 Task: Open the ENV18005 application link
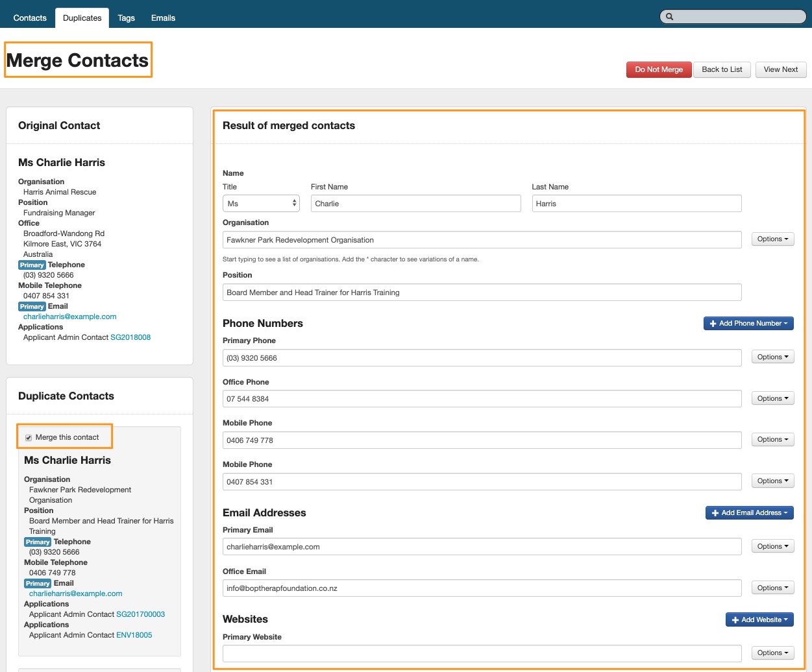tap(134, 635)
